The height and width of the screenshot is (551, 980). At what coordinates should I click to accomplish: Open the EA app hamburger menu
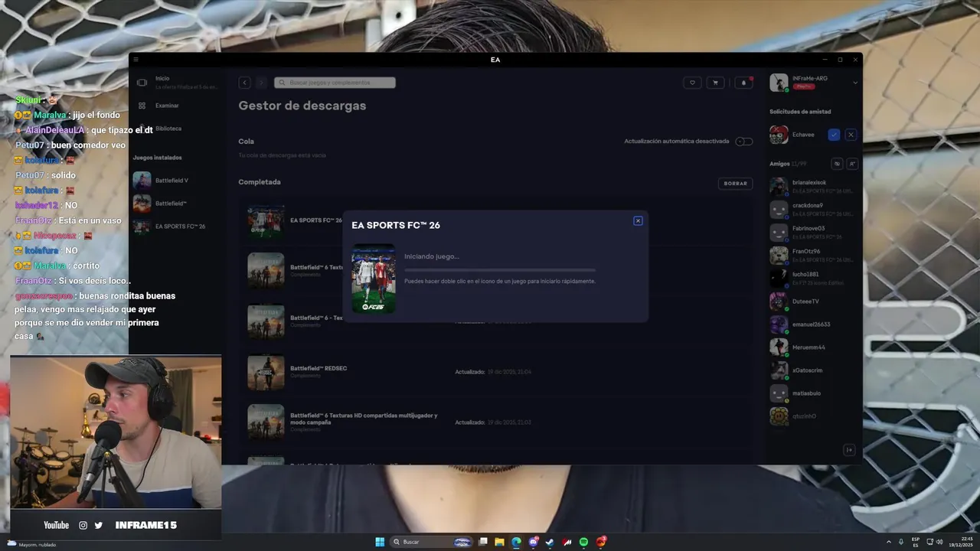[136, 60]
